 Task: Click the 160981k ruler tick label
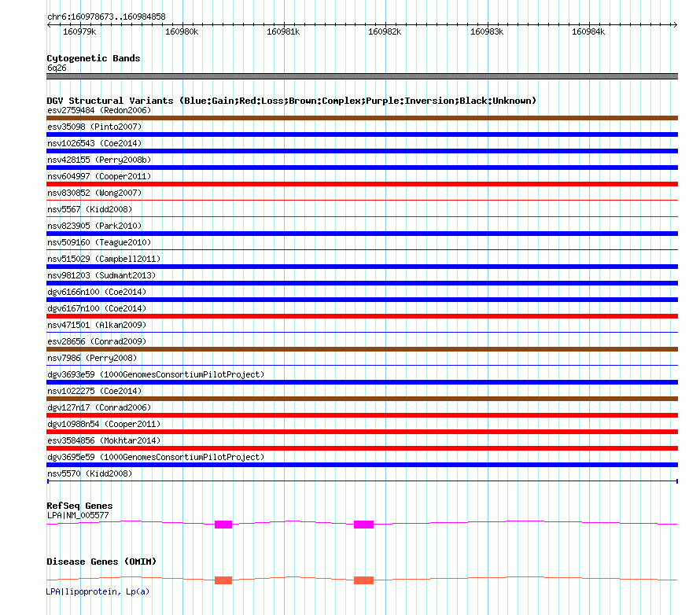coord(283,31)
